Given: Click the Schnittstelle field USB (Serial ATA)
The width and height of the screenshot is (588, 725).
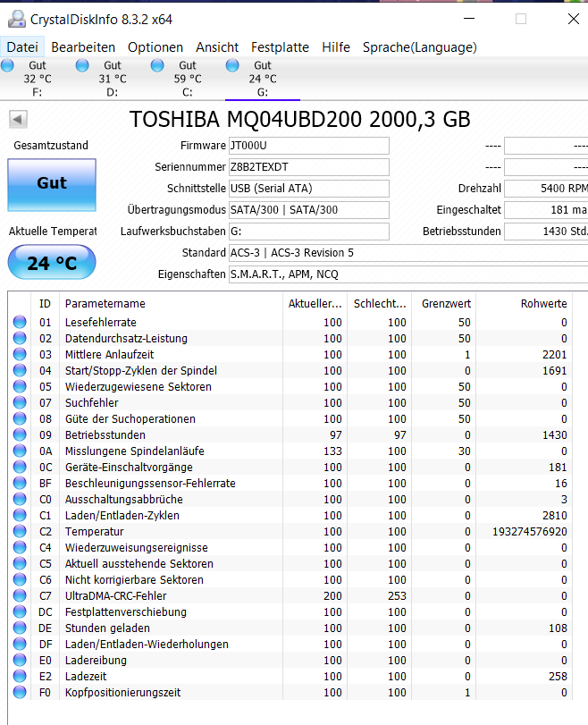Looking at the screenshot, I should tap(309, 189).
